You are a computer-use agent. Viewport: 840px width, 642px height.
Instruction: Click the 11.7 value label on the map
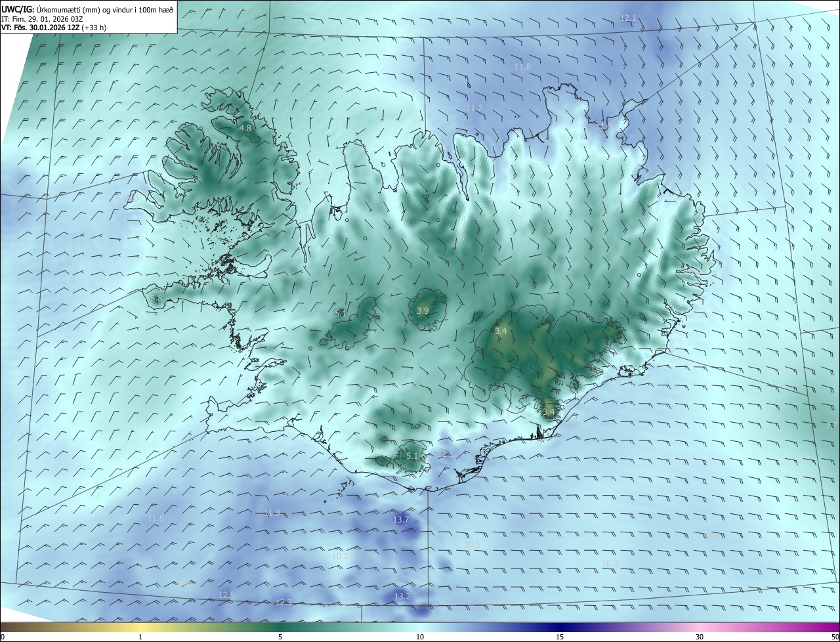pyautogui.click(x=474, y=108)
